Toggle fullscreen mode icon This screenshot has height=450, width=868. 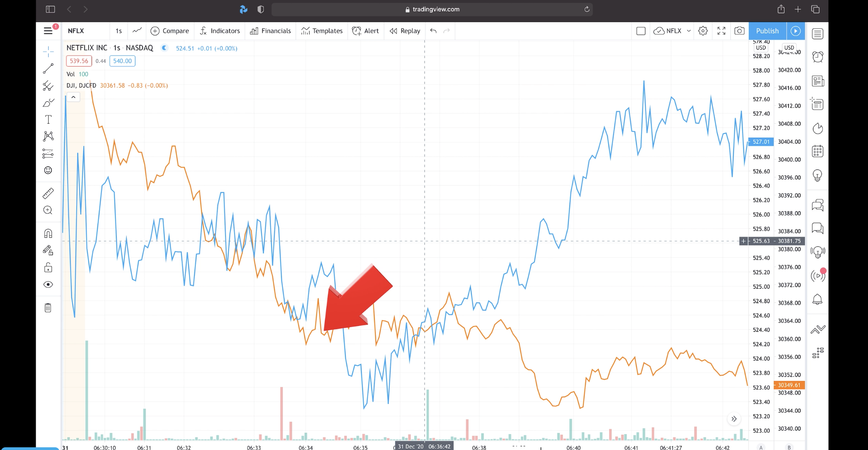721,31
